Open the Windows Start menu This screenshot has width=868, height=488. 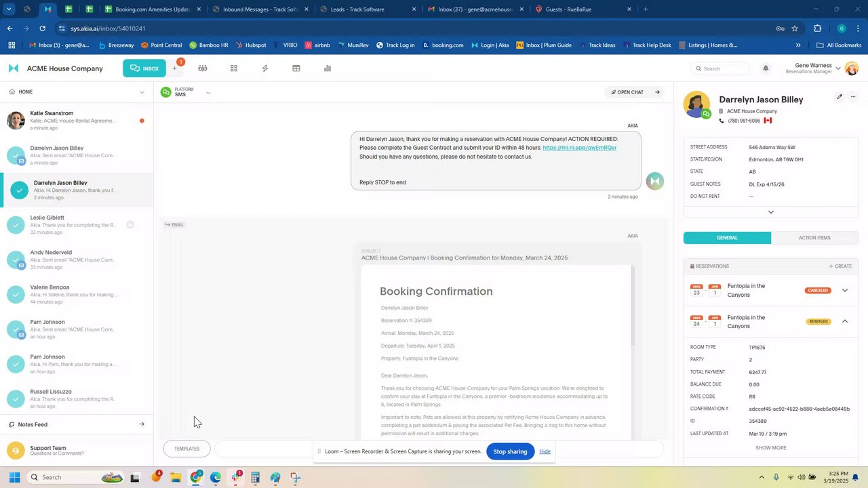pyautogui.click(x=14, y=477)
